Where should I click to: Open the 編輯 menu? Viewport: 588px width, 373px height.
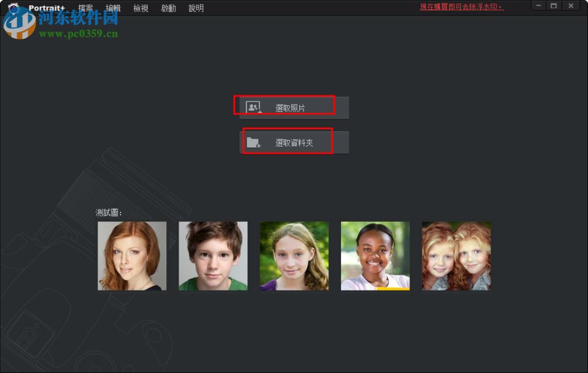coord(113,8)
